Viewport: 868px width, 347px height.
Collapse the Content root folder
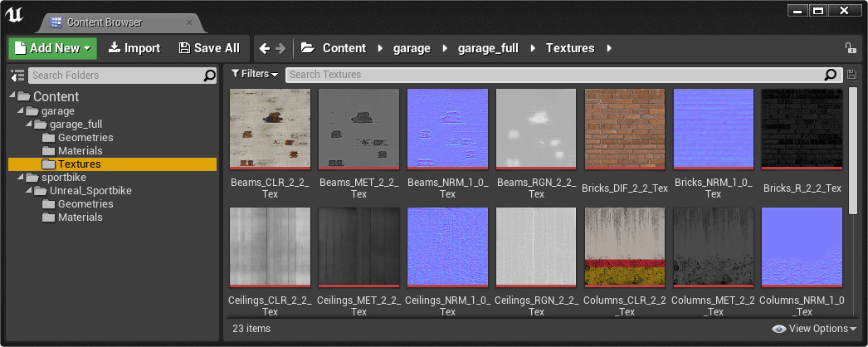click(x=12, y=96)
